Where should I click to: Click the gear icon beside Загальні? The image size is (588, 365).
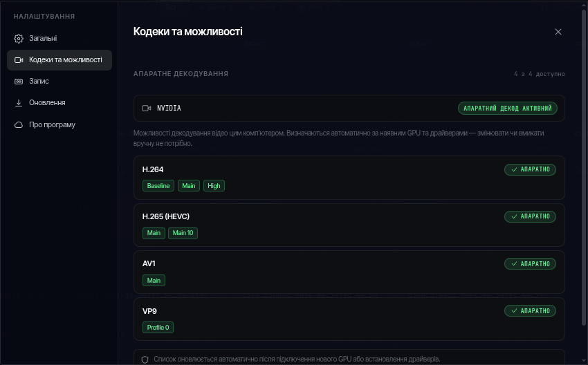click(x=19, y=38)
